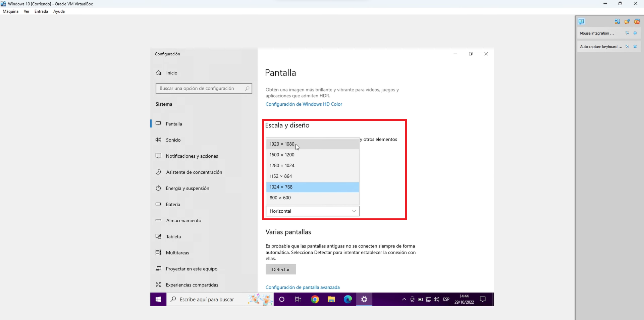The image size is (644, 320).
Task: Open the Entrada menu in VirtualBox
Action: [41, 11]
